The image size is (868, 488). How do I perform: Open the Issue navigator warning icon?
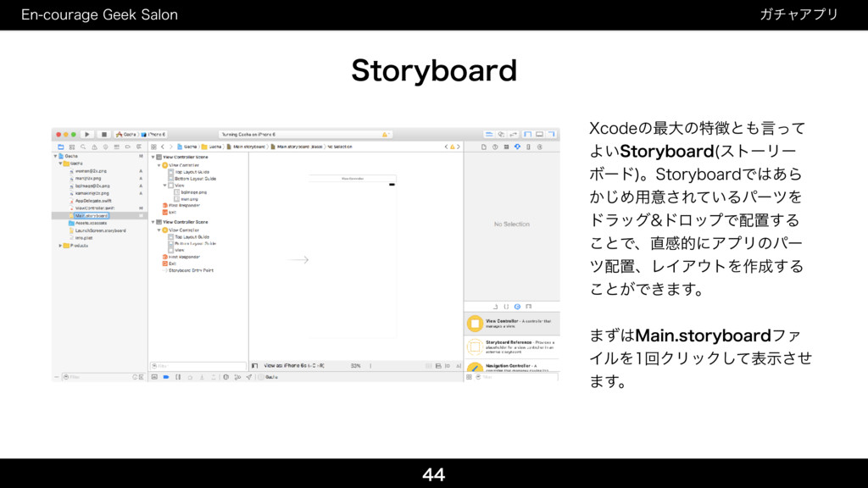94,147
